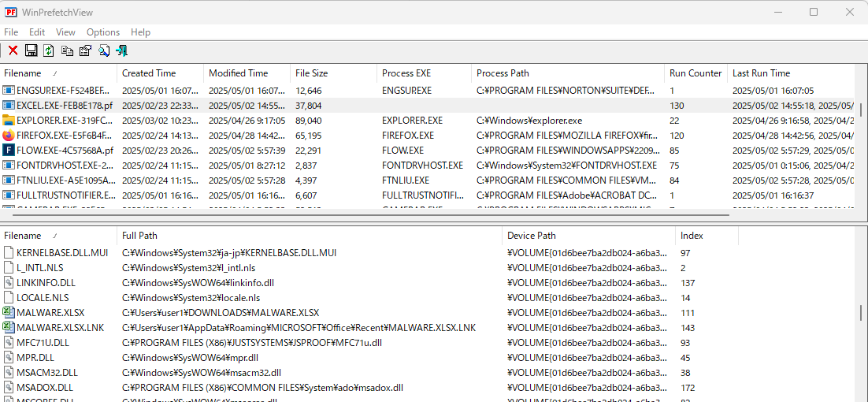This screenshot has width=868, height=402.
Task: Select MALWARE.XLSX.LNK filename in lower list
Action: click(x=61, y=328)
